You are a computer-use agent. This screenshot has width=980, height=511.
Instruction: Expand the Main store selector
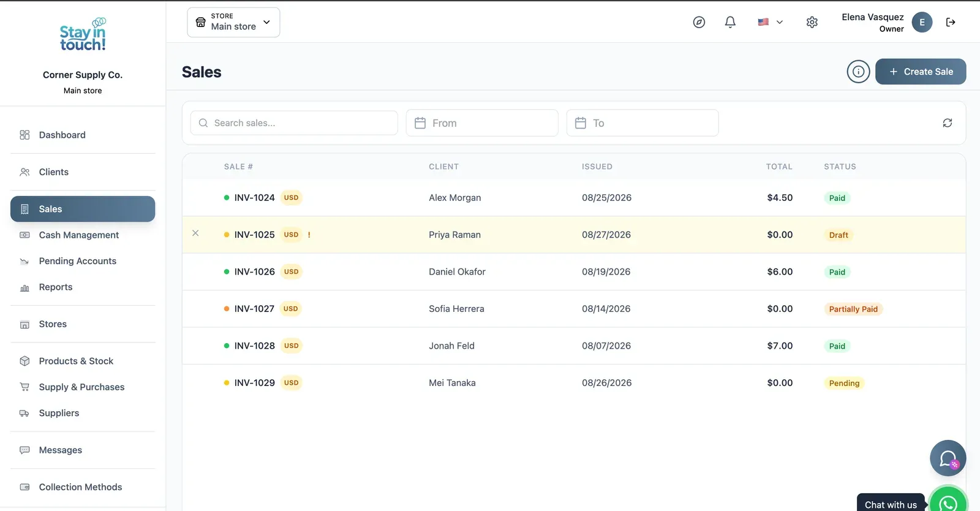(233, 22)
